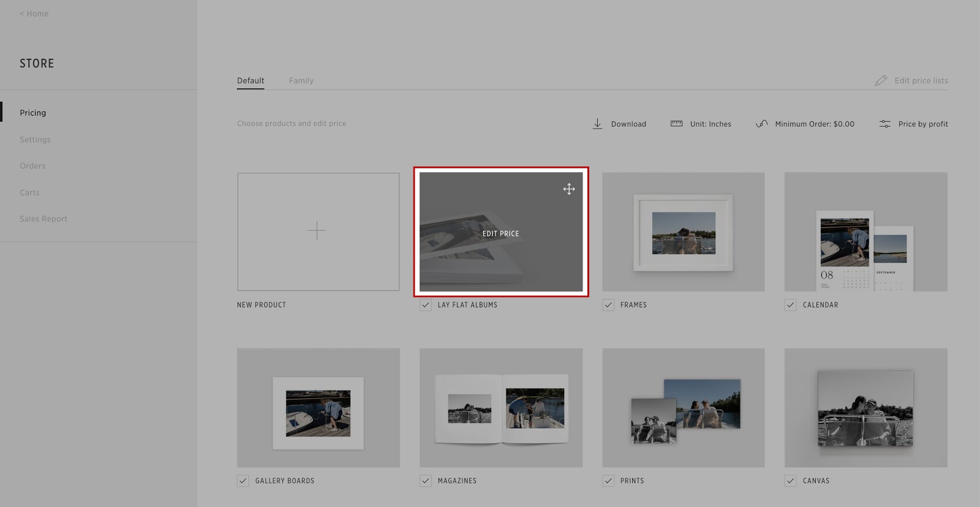Viewport: 980px width, 507px height.
Task: Click the Minimum Order icon
Action: [x=761, y=124]
